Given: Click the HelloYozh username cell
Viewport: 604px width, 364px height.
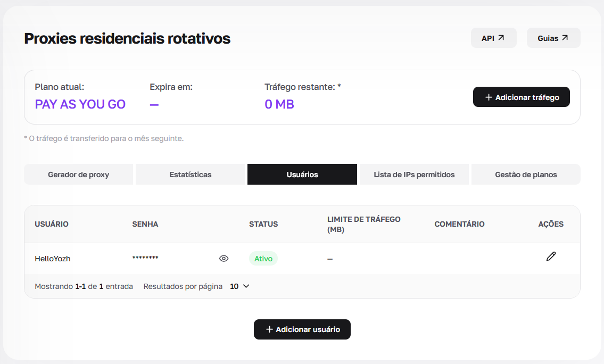Looking at the screenshot, I should pyautogui.click(x=53, y=259).
